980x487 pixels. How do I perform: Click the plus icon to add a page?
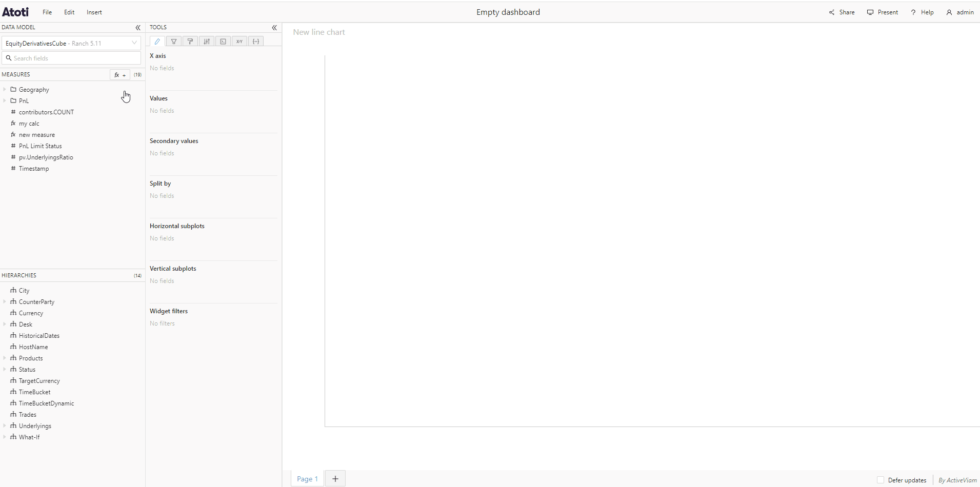coord(335,479)
